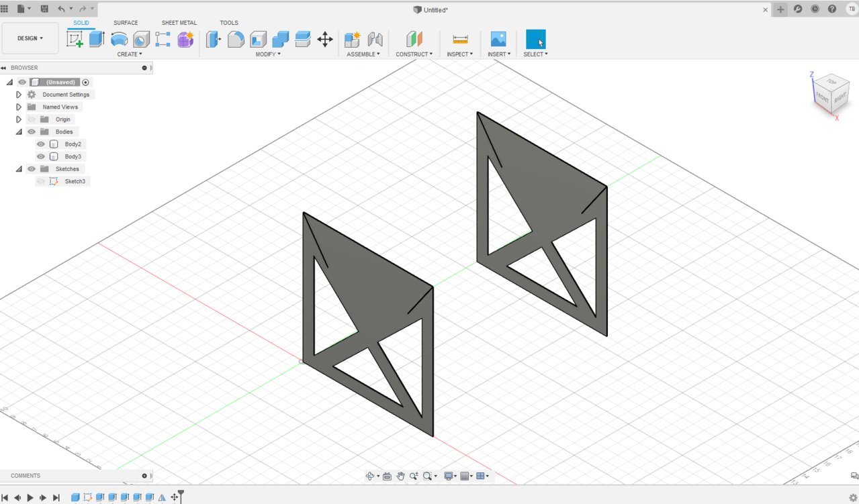This screenshot has width=859, height=504.
Task: Switch to the SOLID tab
Action: pos(81,23)
